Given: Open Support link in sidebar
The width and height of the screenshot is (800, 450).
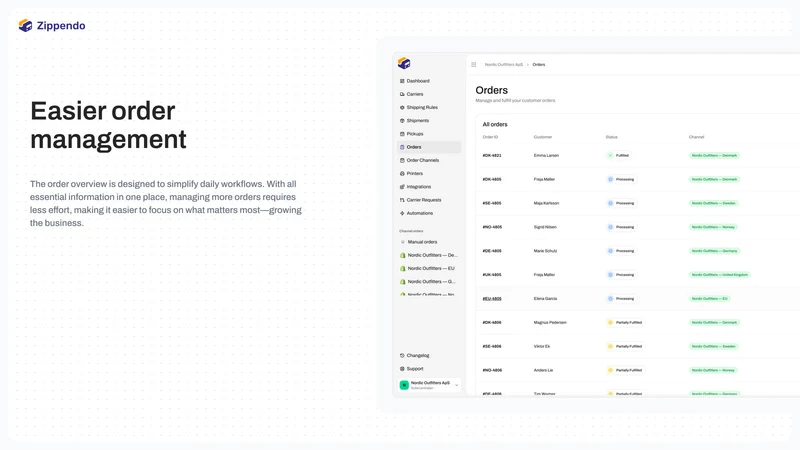Looking at the screenshot, I should (x=415, y=369).
